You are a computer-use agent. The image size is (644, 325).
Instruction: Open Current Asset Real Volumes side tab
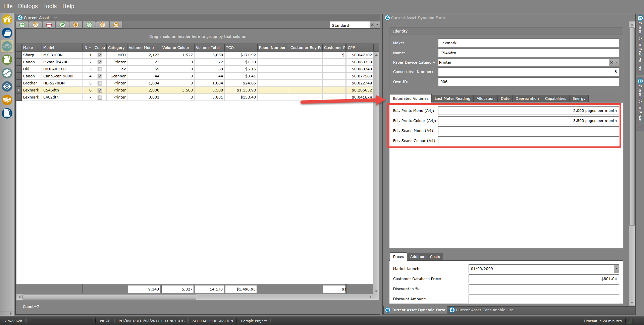click(x=640, y=44)
